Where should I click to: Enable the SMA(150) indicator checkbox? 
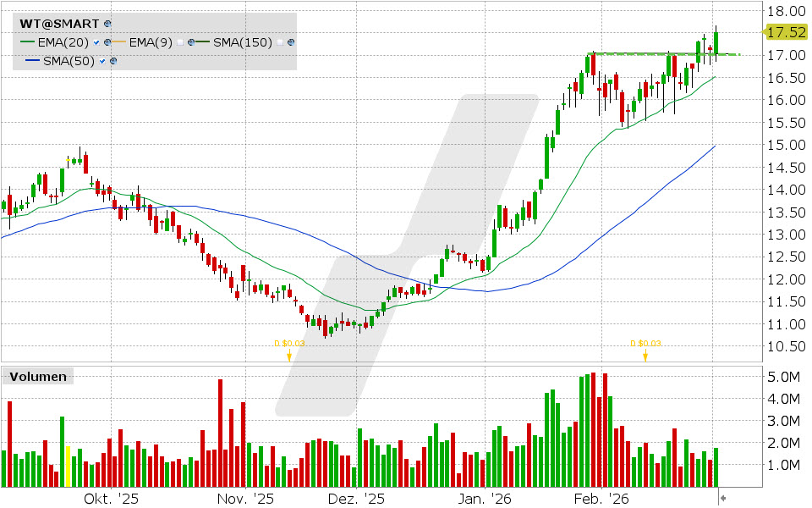(279, 41)
